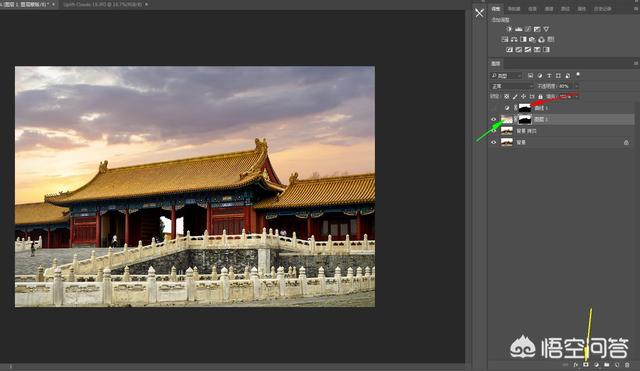Filter layers by shape layers
Image resolution: width=640 pixels, height=371 pixels.
558,76
